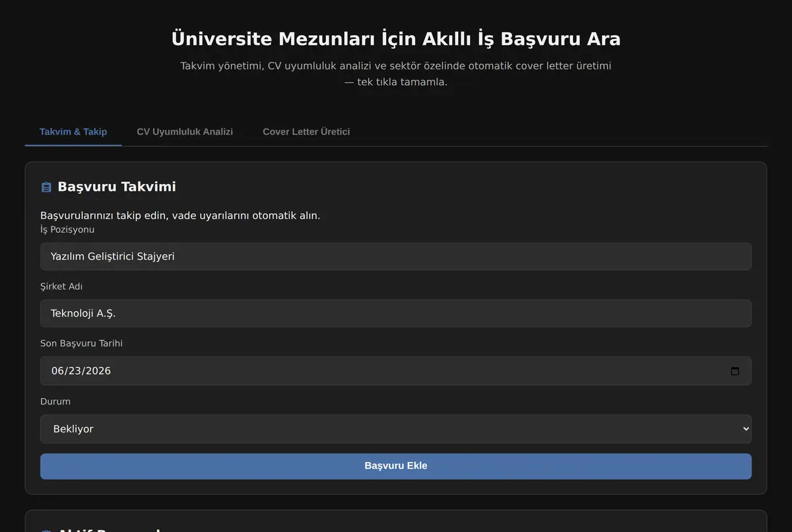Open the CV Uyumluluk Analizi tab
The image size is (792, 532).
point(185,131)
